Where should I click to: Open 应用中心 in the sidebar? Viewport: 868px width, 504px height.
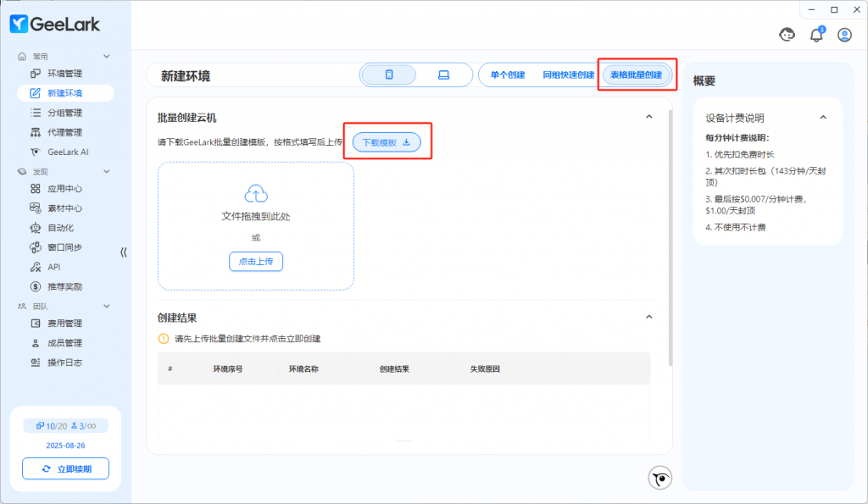click(64, 189)
